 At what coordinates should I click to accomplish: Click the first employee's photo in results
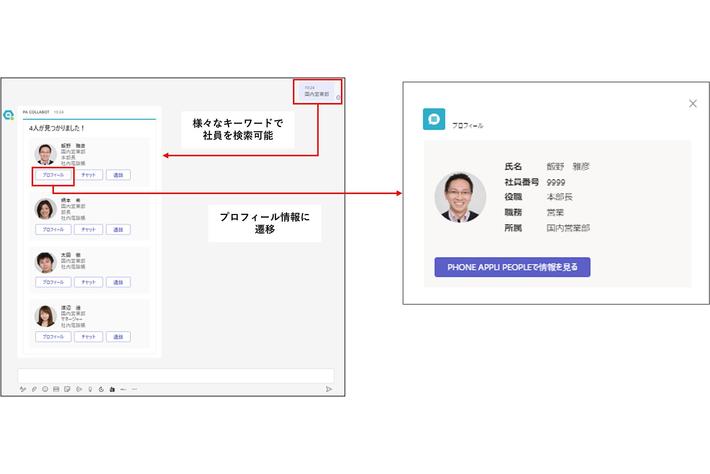[45, 154]
